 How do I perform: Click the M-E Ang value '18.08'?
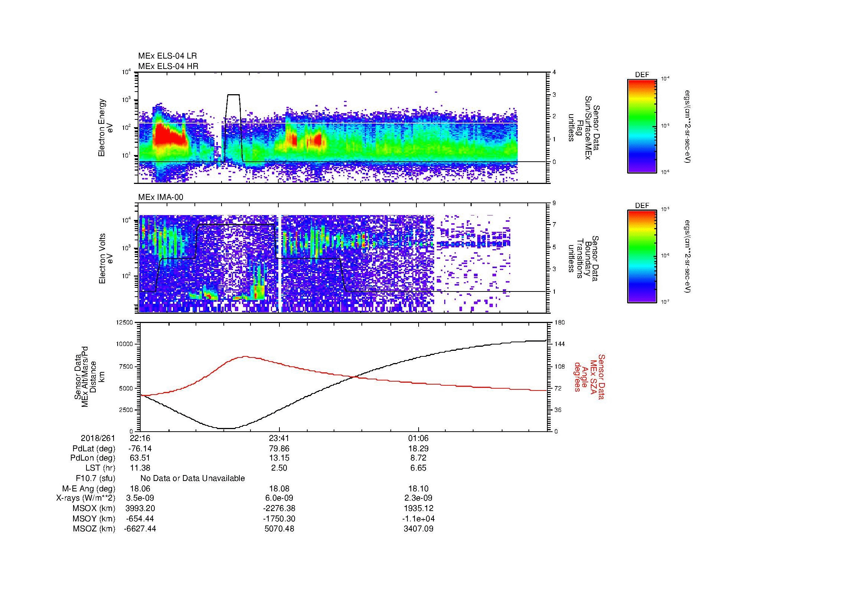(279, 489)
